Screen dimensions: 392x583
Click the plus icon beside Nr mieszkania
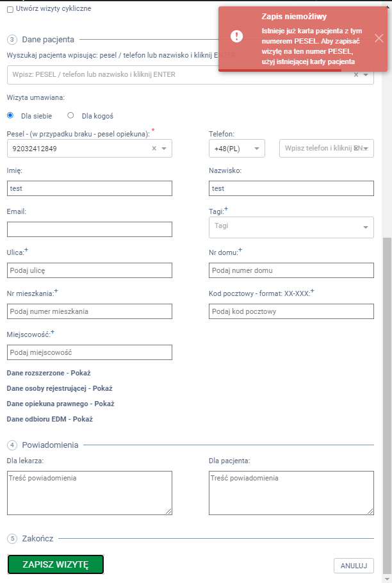pyautogui.click(x=56, y=290)
